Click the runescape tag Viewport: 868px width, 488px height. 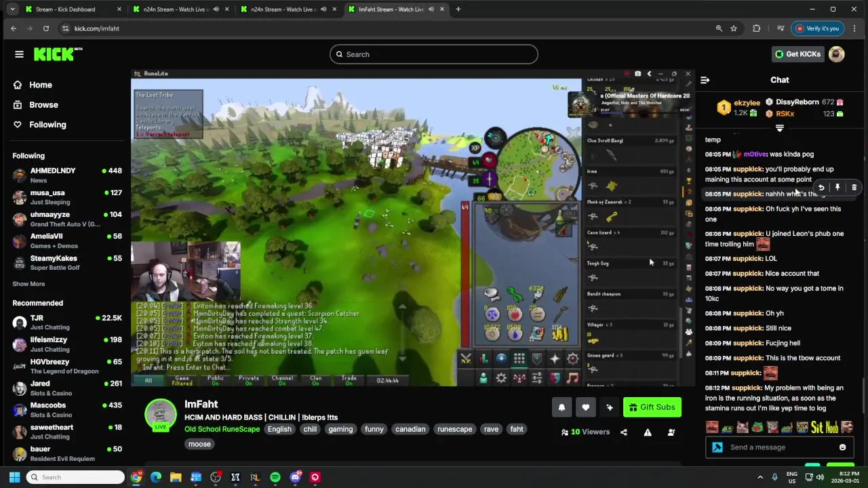point(455,429)
